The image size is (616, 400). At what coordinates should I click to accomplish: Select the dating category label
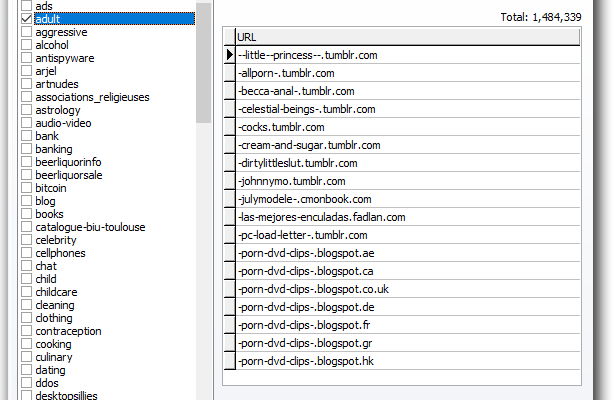pos(50,370)
